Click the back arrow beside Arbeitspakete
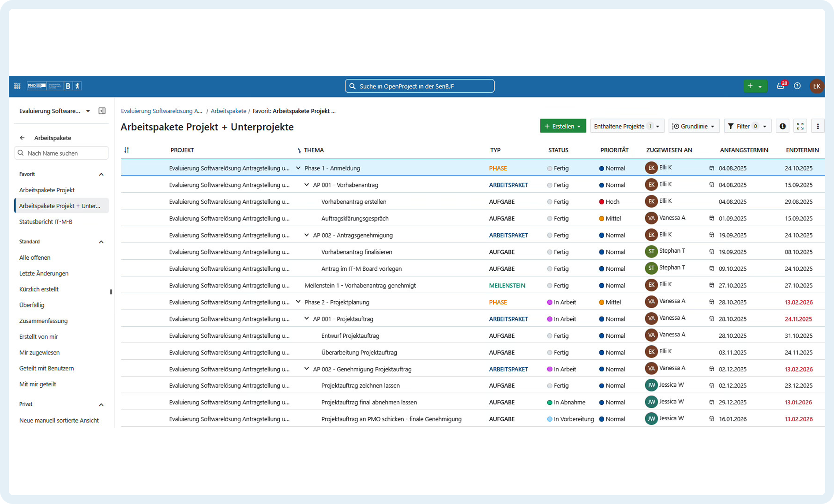The width and height of the screenshot is (834, 504). point(22,138)
